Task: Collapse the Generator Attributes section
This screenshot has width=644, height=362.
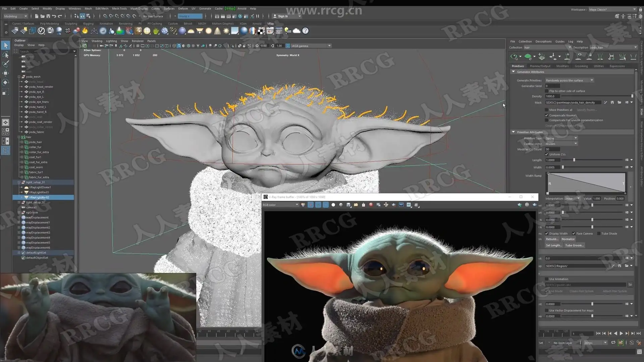Action: coord(513,72)
